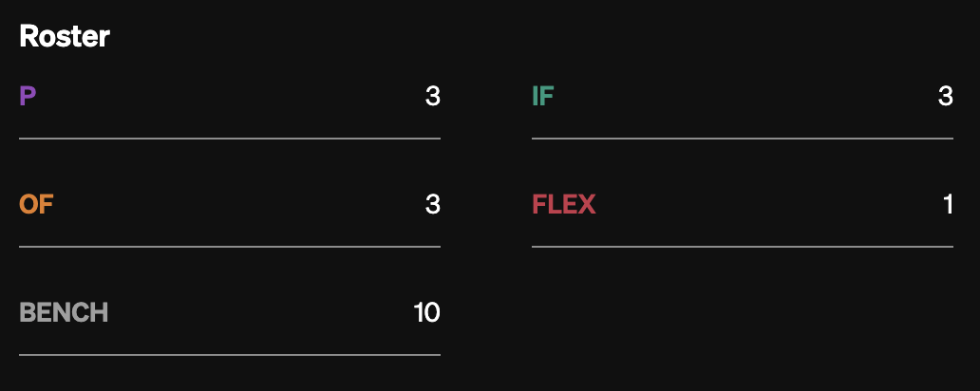Select the orange OF position label
Image resolution: width=980 pixels, height=391 pixels.
[36, 205]
